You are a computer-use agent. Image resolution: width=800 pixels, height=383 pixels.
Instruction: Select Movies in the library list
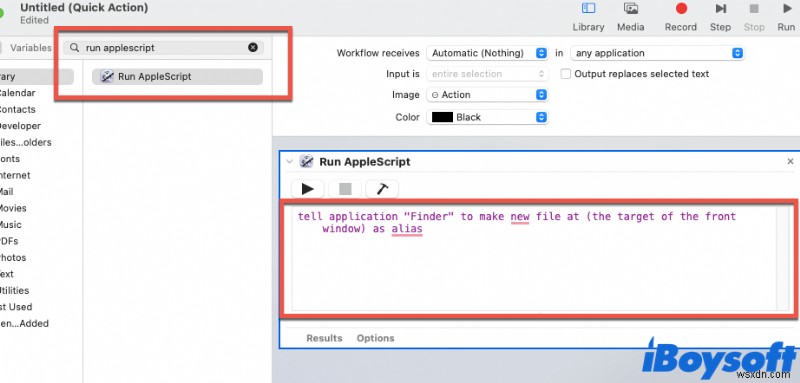(x=13, y=208)
